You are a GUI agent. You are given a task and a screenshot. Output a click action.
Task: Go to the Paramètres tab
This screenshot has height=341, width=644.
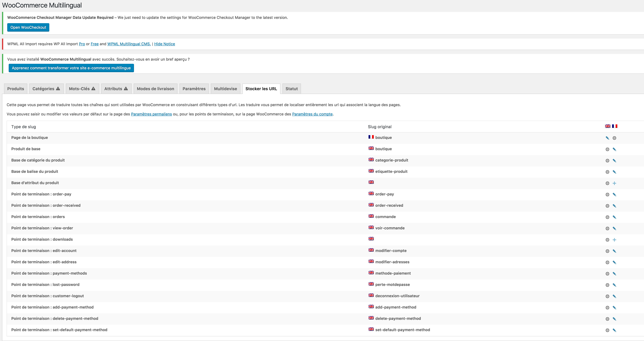[194, 89]
